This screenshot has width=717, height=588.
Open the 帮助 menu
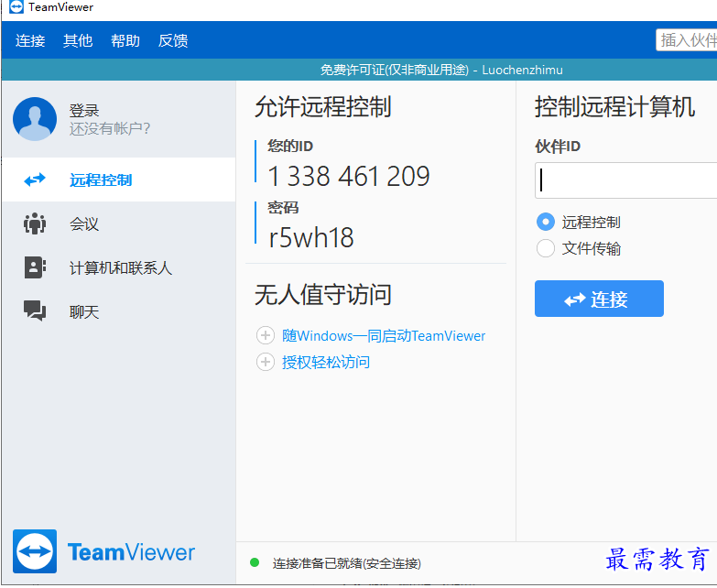point(125,40)
